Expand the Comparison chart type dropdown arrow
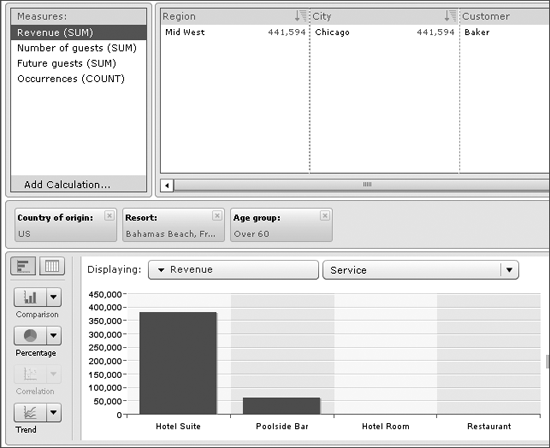Viewport: 550px width, 448px height. (x=54, y=297)
